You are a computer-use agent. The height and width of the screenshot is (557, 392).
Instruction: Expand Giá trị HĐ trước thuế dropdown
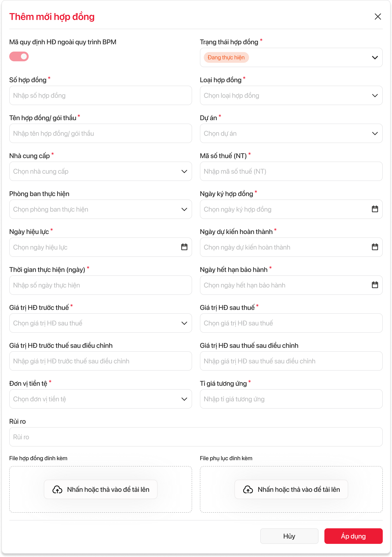click(184, 323)
